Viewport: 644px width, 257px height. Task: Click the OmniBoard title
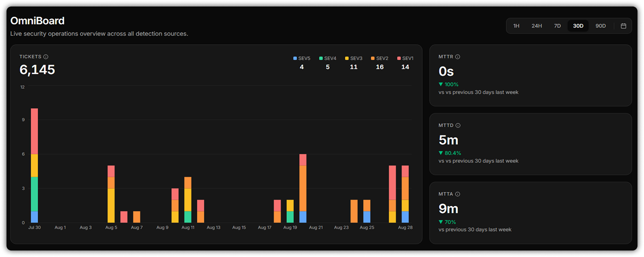[37, 21]
